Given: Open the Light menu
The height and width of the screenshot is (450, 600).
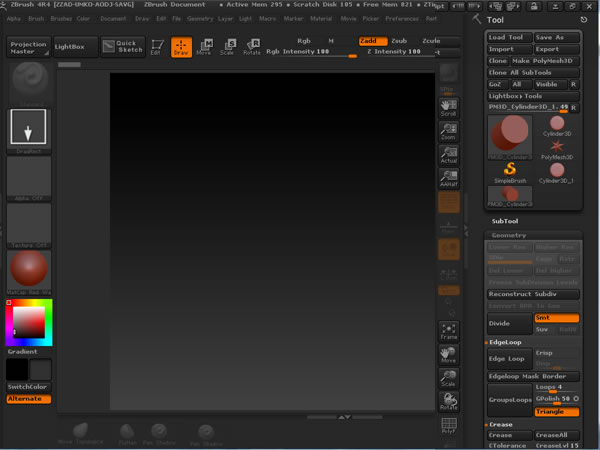Looking at the screenshot, I should 245,18.
